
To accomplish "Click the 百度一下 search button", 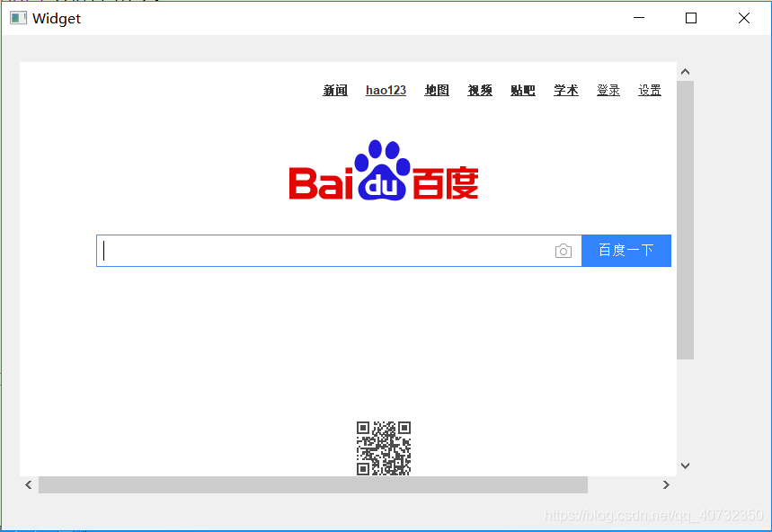I will [x=626, y=251].
